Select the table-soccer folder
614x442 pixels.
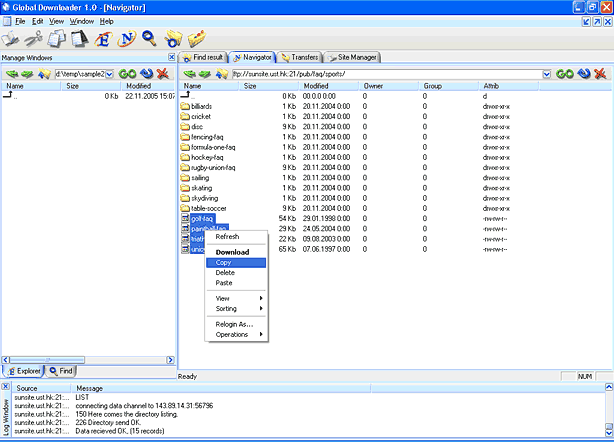click(204, 208)
